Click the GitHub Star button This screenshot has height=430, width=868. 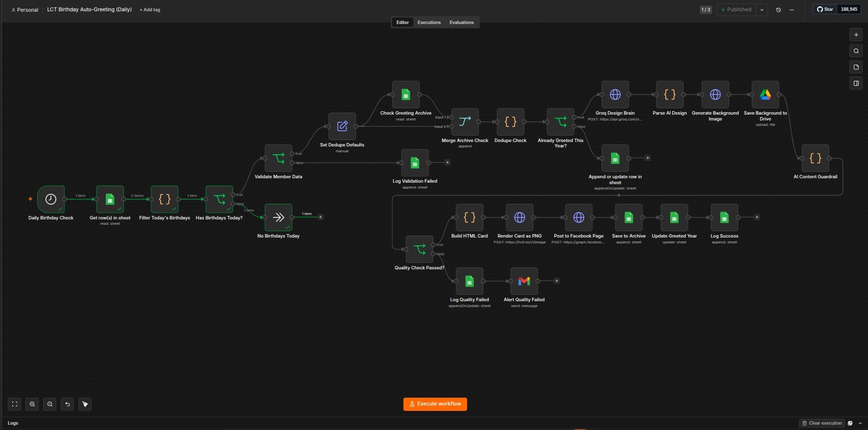[x=825, y=9]
